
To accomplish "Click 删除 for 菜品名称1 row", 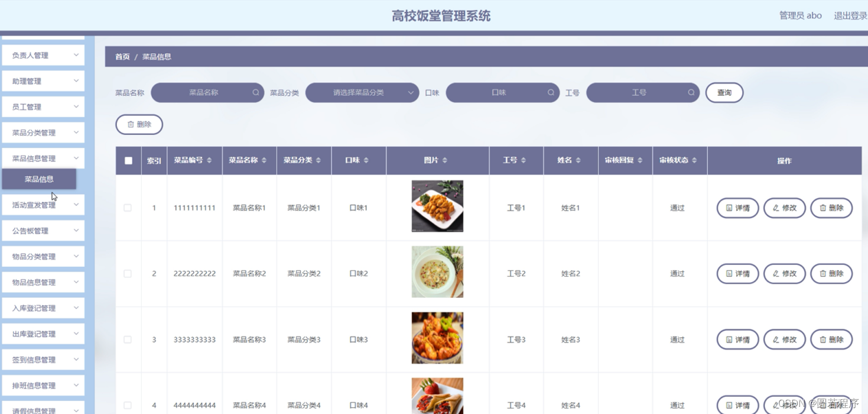I will pos(831,208).
